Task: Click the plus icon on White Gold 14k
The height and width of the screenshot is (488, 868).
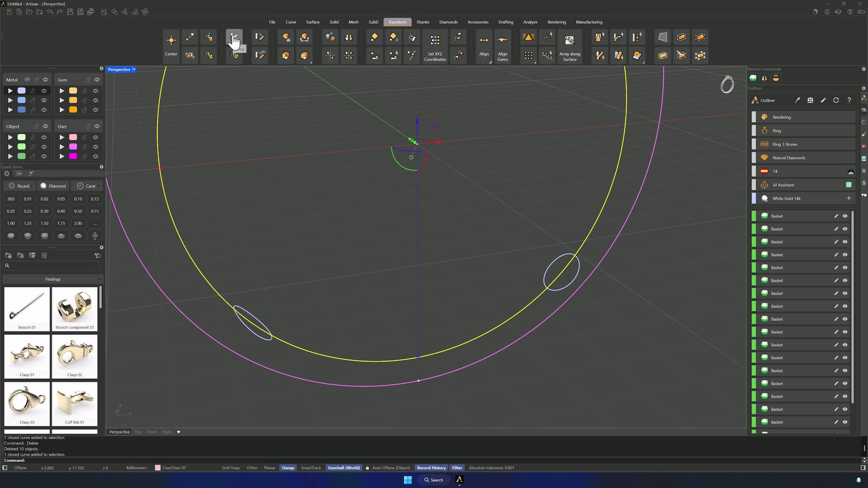Action: point(849,198)
